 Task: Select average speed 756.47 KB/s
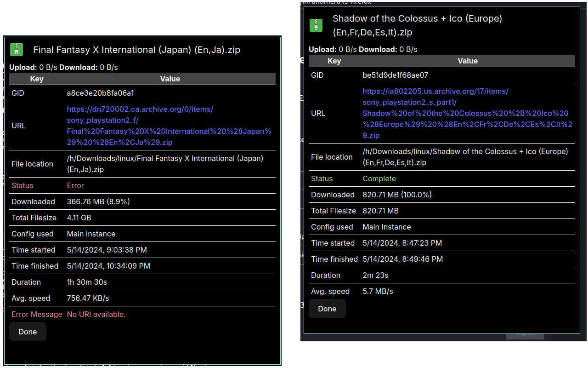point(88,298)
